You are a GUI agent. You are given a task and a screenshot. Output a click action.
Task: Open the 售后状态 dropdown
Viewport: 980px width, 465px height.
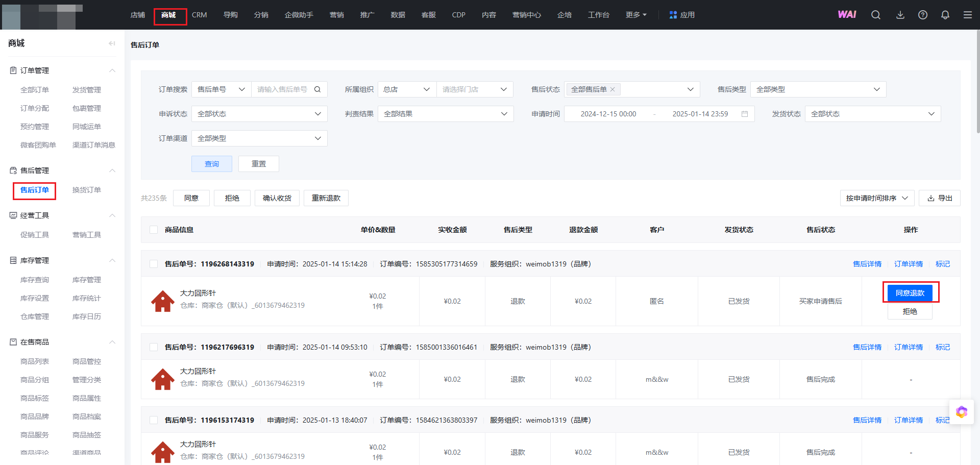click(632, 89)
